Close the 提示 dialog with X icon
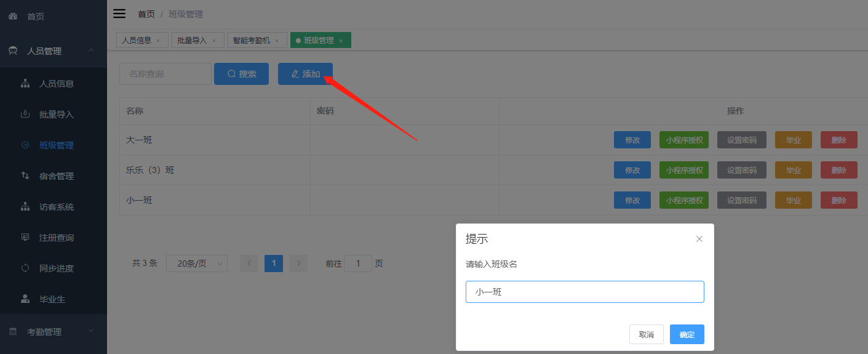This screenshot has width=868, height=354. pos(699,239)
